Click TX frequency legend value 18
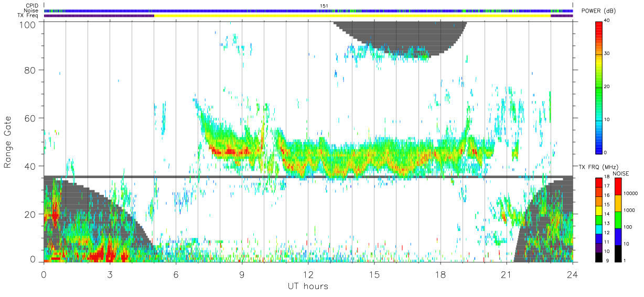 pos(607,178)
